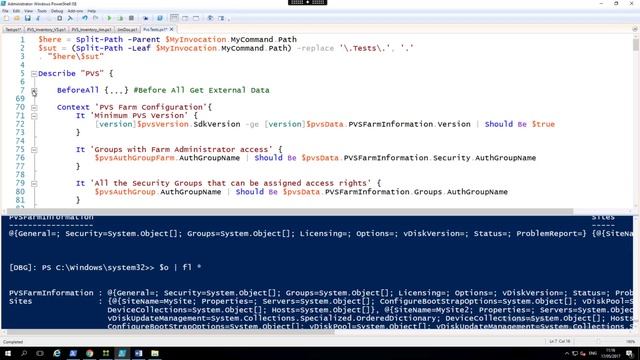This screenshot has height=360, width=640.
Task: Click the Completed status text
Action: point(13,342)
